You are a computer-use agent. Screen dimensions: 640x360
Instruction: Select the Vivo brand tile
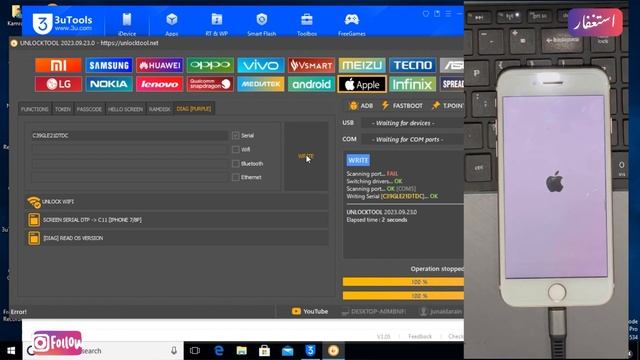[261, 65]
